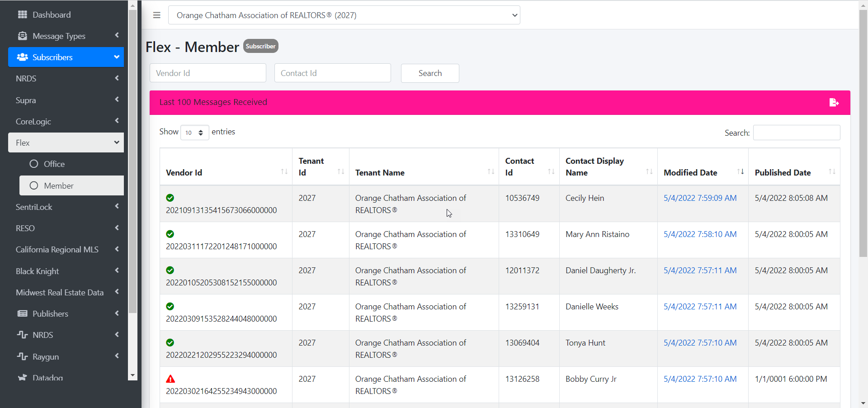Click green check icon in Cecily Hein row
Viewport: 868px width, 408px height.
tap(170, 198)
